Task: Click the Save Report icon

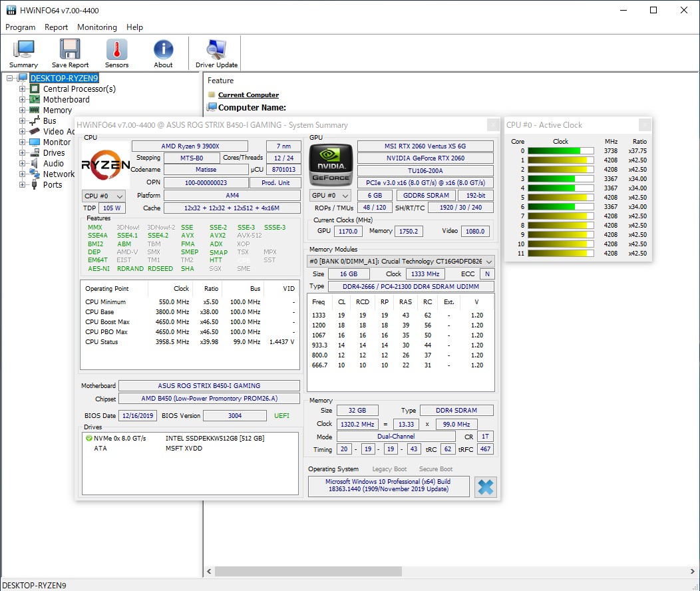Action: click(69, 53)
